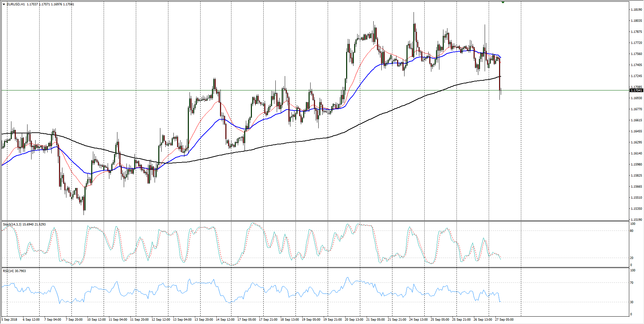Click the 1.15190 price axis label
The height and width of the screenshot is (324, 644).
point(636,220)
